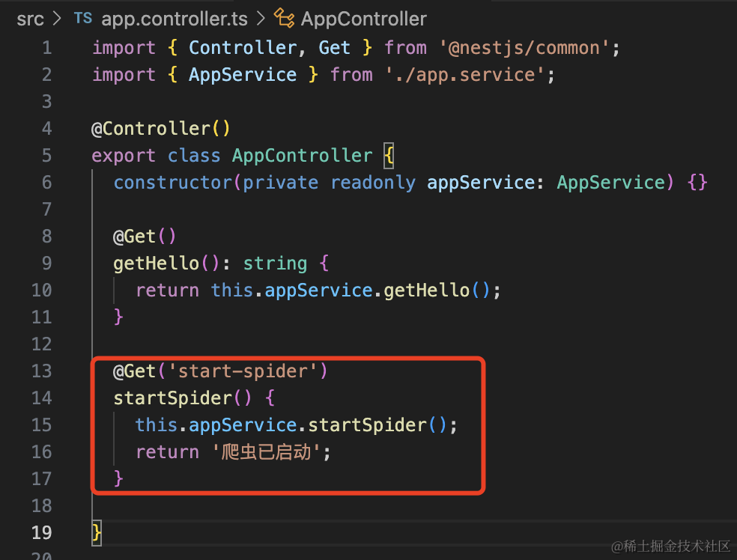737x560 pixels.
Task: Click the './app.service' import path
Action: click(x=465, y=75)
